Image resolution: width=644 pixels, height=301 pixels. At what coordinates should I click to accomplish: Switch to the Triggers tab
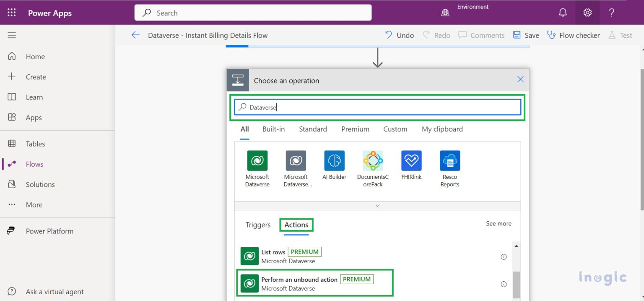tap(258, 225)
